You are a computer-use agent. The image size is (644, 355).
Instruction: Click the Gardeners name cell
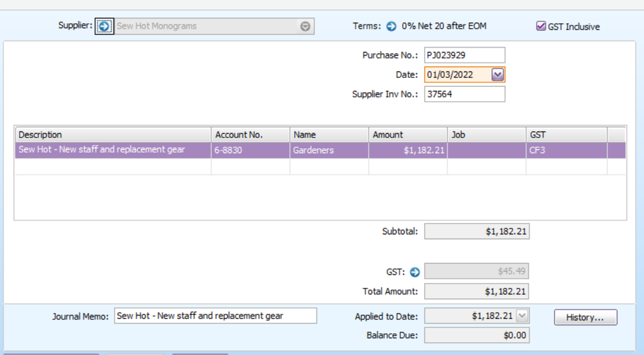[329, 150]
